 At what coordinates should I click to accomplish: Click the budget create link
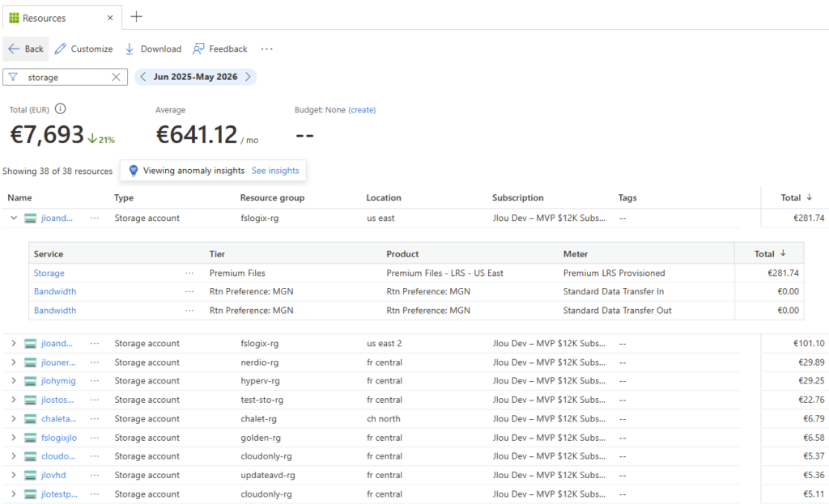pyautogui.click(x=362, y=110)
